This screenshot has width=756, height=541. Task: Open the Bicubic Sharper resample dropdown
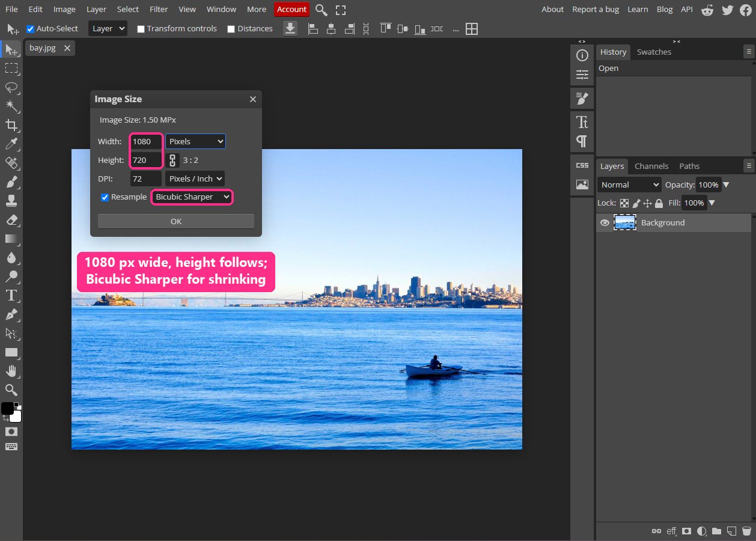click(192, 197)
